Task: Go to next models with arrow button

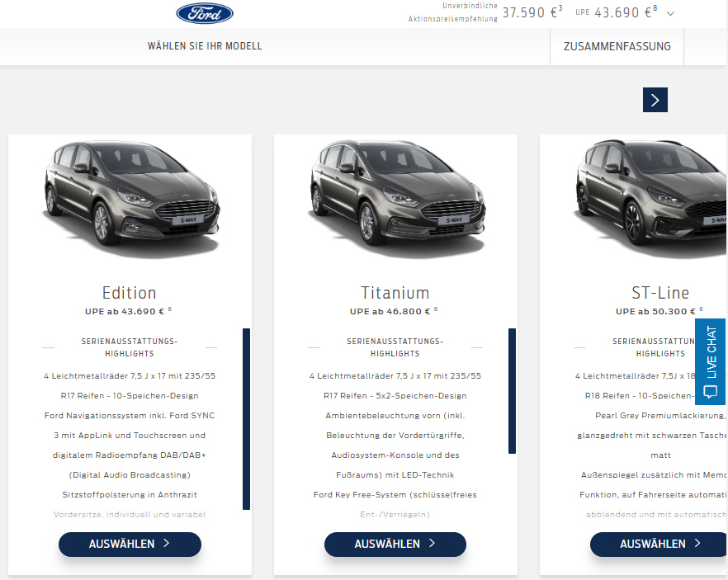Action: (x=655, y=100)
